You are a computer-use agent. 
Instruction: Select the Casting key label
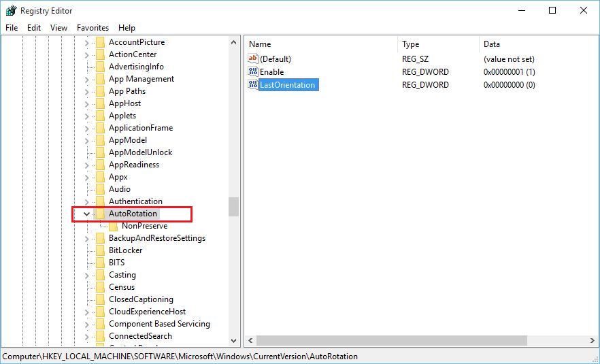(x=122, y=275)
